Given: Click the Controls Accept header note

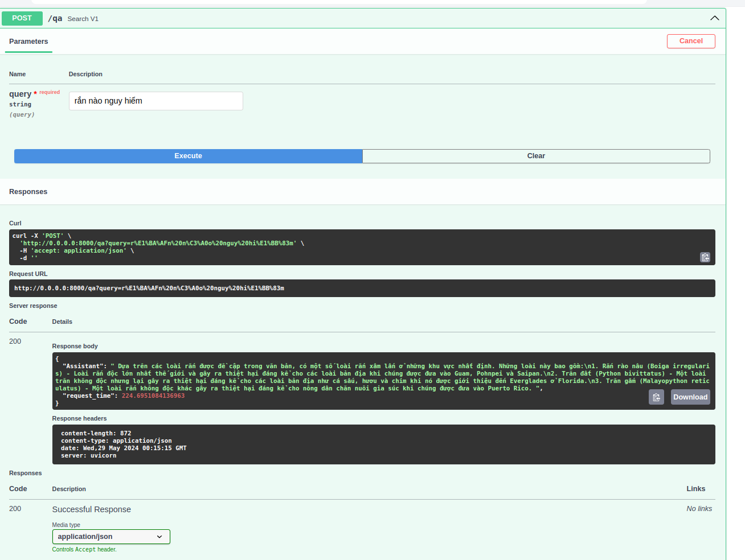Looking at the screenshot, I should pyautogui.click(x=84, y=550).
